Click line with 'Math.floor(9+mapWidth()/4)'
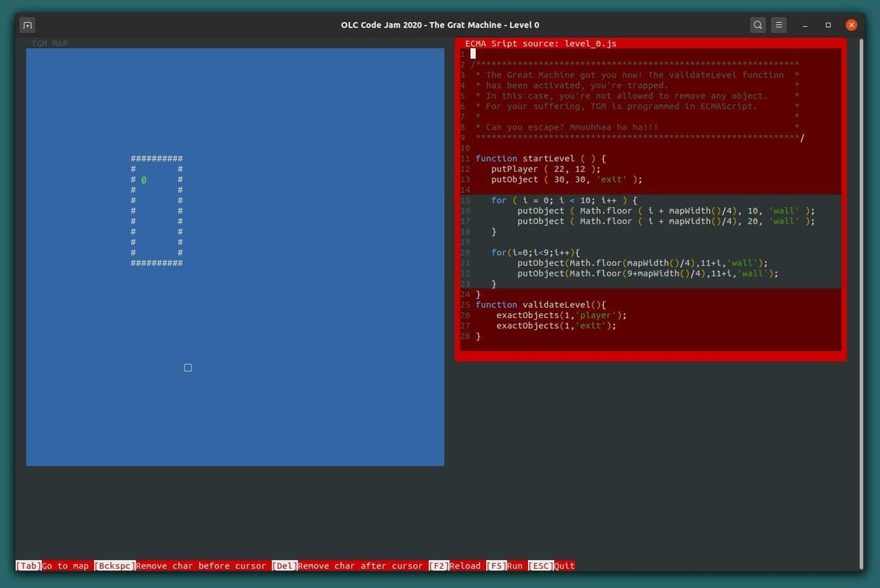880x588 pixels. [648, 273]
